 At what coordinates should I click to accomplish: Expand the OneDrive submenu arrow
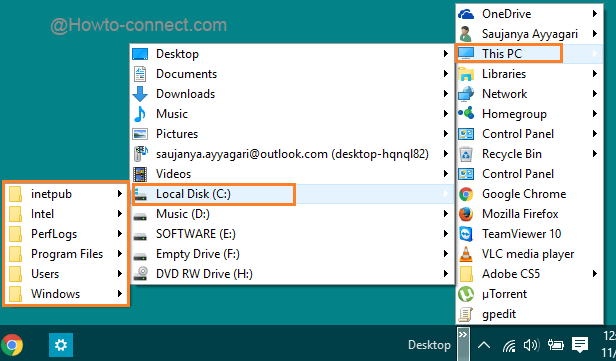coord(595,14)
